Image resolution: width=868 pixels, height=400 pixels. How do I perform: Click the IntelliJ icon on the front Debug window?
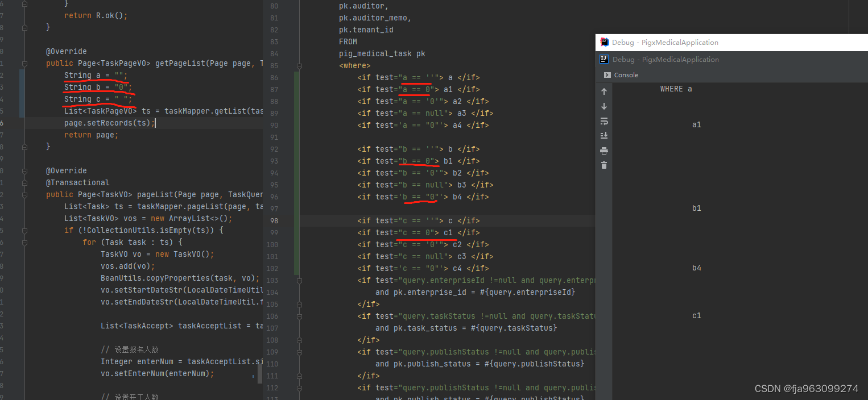tap(603, 42)
